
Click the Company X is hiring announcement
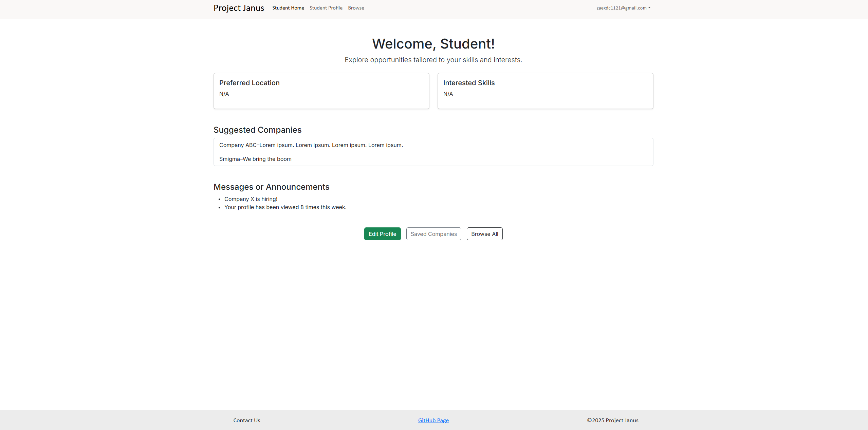point(251,199)
